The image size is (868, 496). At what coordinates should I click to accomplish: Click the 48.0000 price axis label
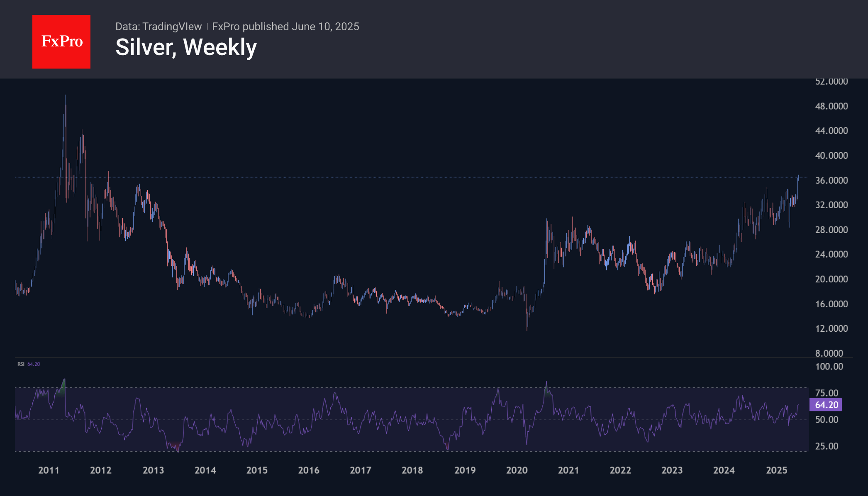831,106
